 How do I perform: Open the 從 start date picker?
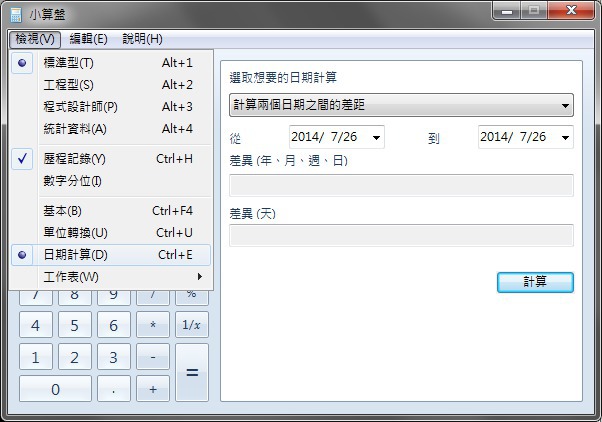pyautogui.click(x=376, y=137)
